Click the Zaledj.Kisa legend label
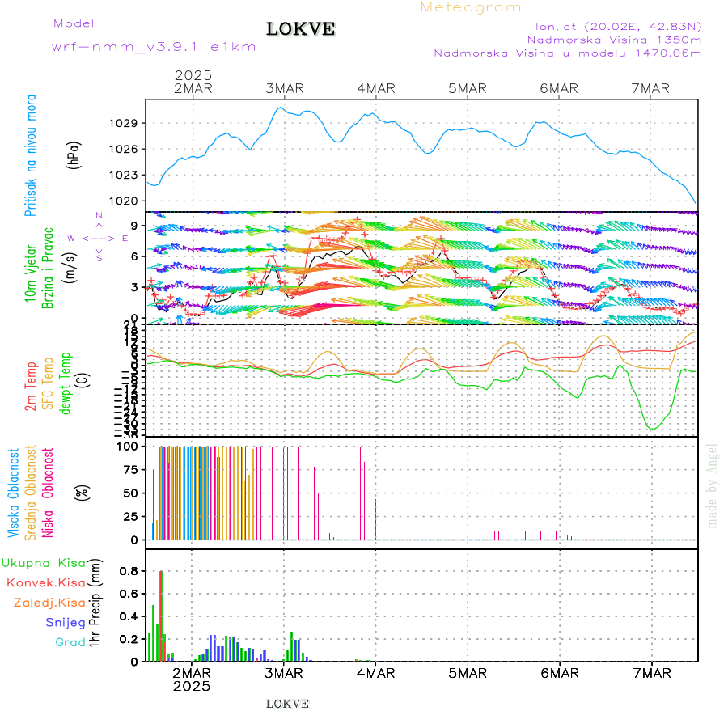 pyautogui.click(x=49, y=603)
